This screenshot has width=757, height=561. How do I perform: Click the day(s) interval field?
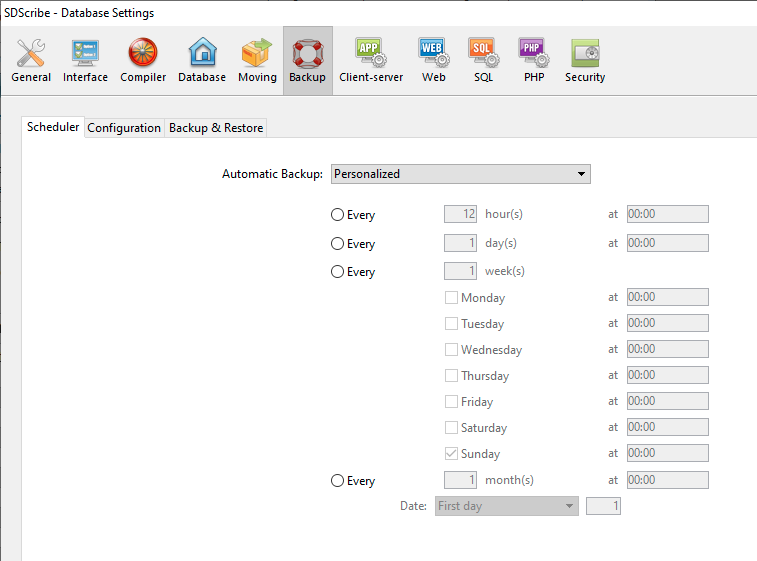coord(460,243)
